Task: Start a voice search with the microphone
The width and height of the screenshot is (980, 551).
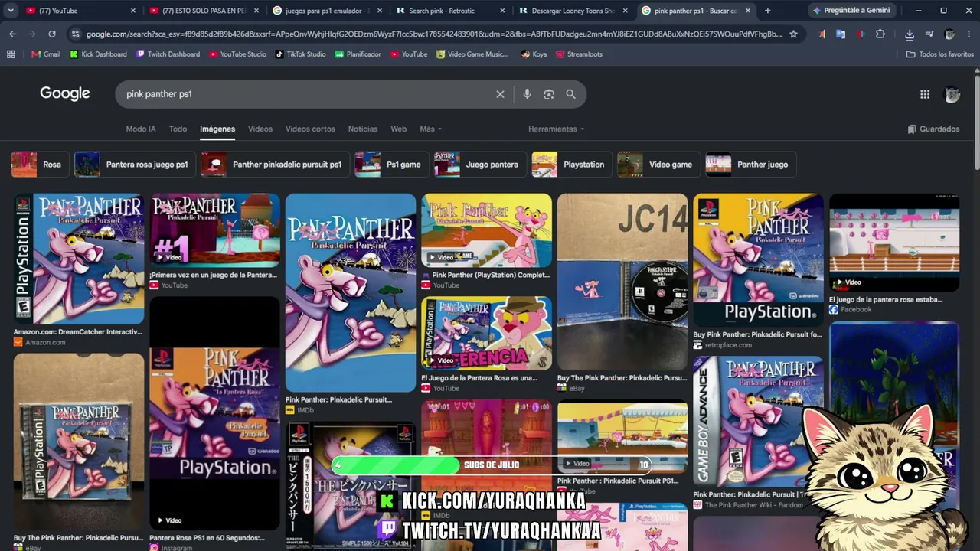Action: (527, 94)
